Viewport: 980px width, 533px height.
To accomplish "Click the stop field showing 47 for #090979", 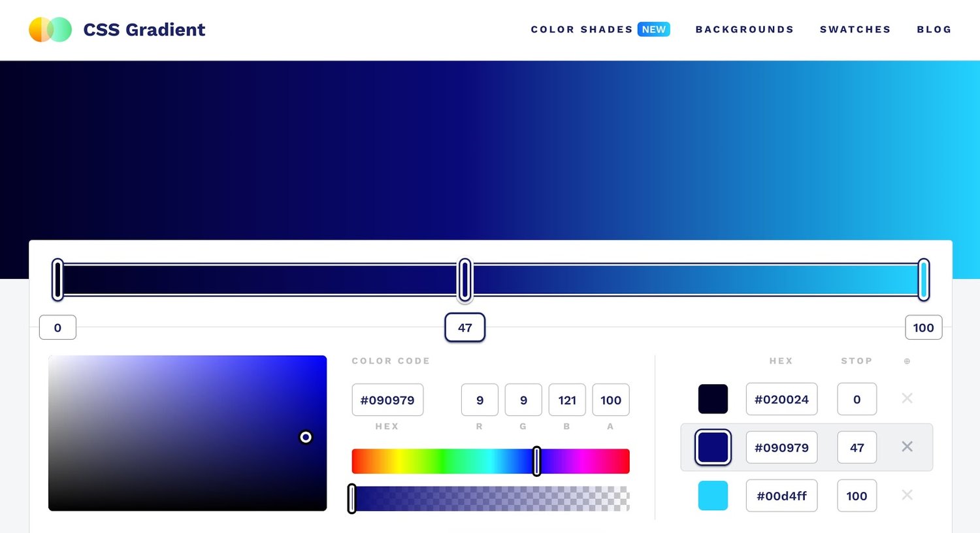I will click(x=857, y=447).
